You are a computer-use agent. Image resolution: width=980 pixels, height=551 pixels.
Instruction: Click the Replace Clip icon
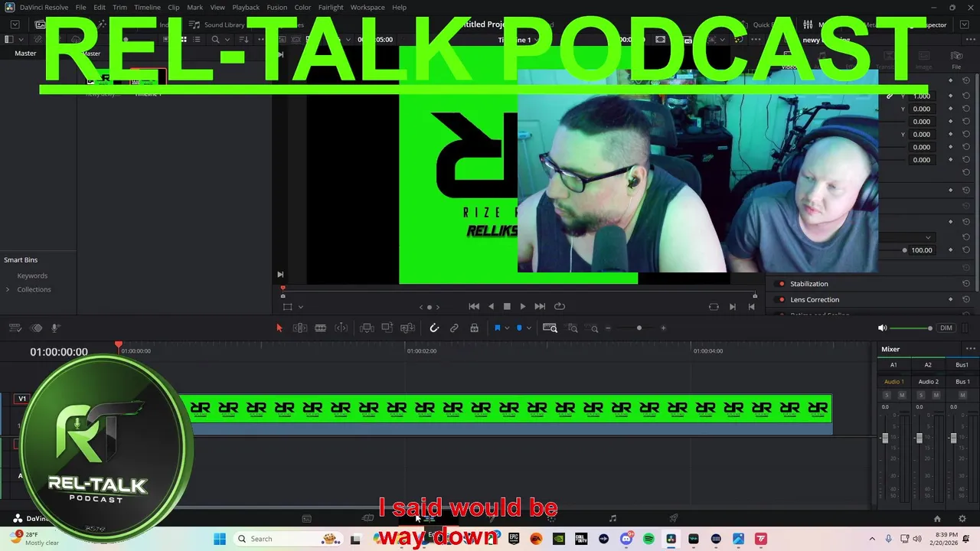[407, 328]
